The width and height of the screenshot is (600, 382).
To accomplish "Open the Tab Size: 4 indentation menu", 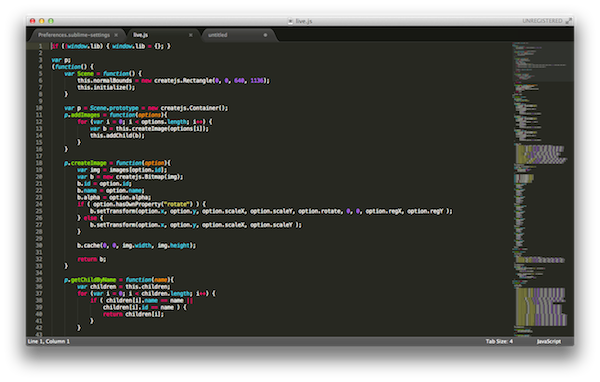I will [x=499, y=341].
